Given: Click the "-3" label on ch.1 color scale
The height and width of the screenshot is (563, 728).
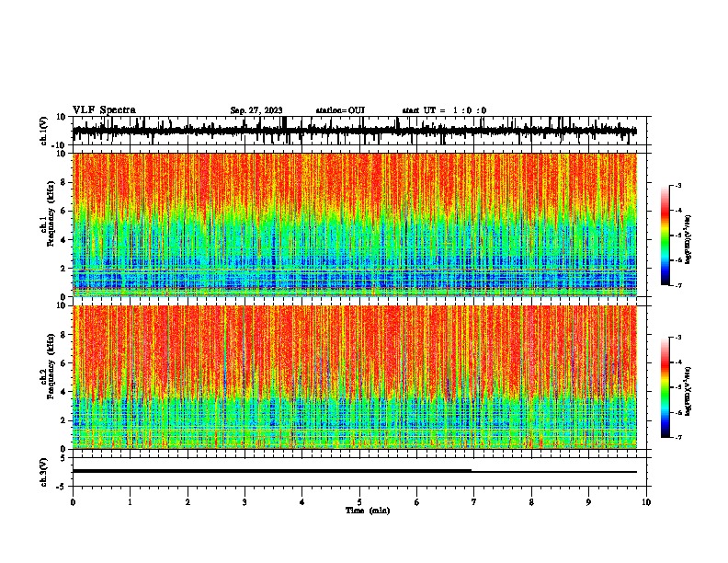Looking at the screenshot, I should coord(677,186).
